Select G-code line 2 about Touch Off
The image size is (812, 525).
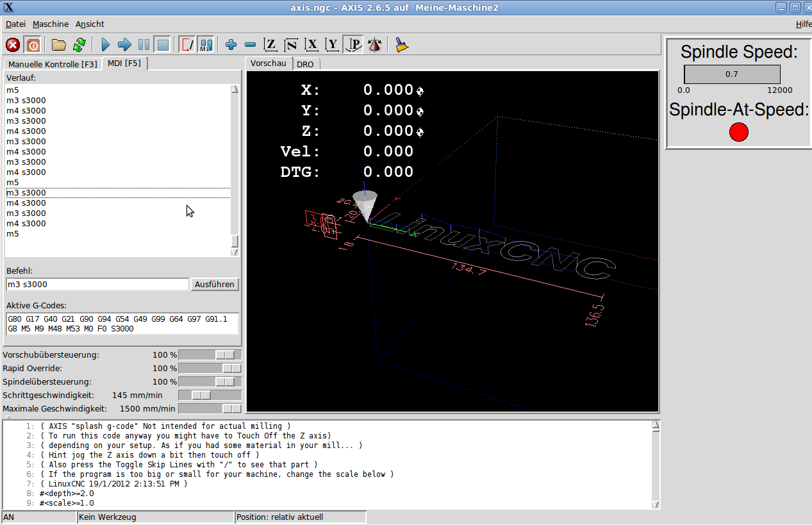click(x=185, y=435)
